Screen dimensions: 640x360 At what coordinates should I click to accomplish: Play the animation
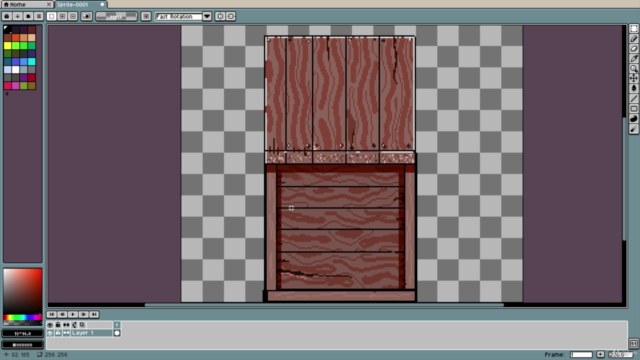click(73, 314)
